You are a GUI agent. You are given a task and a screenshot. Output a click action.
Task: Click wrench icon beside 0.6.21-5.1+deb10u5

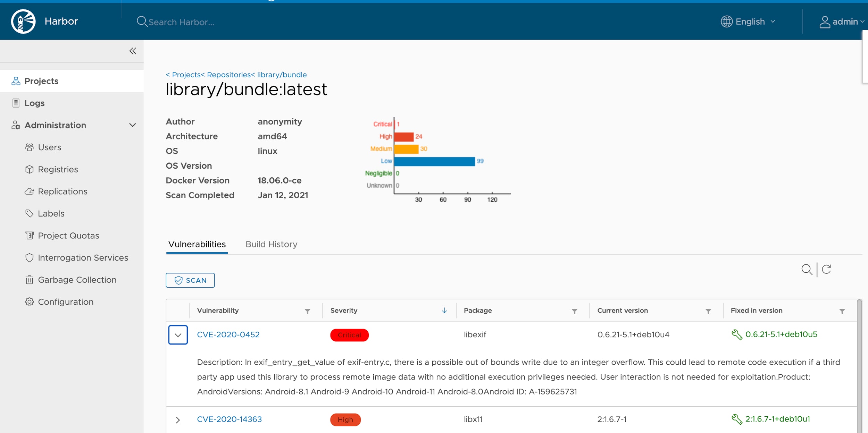click(x=737, y=334)
